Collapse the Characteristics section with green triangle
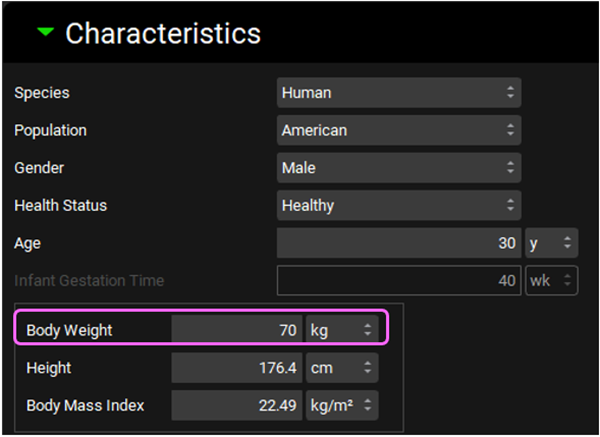This screenshot has width=600, height=437. click(44, 32)
